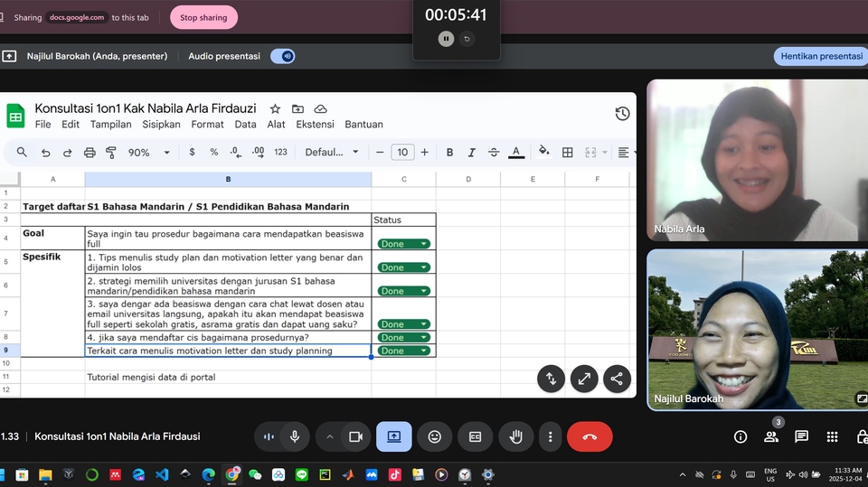Open the Done status dropdown for Goal row

coord(404,244)
